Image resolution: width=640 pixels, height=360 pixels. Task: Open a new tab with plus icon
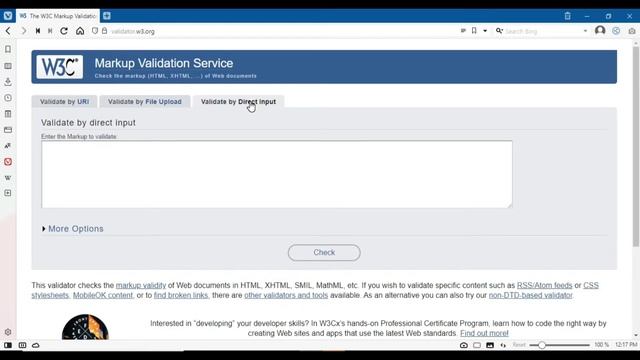coord(107,16)
